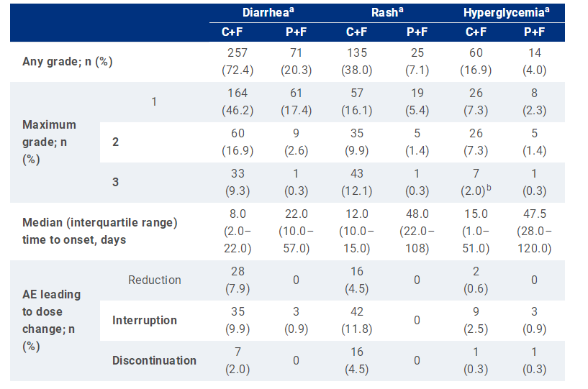Click the Diarrhea column header
Viewport: 588px width, 389px height.
coord(266,13)
